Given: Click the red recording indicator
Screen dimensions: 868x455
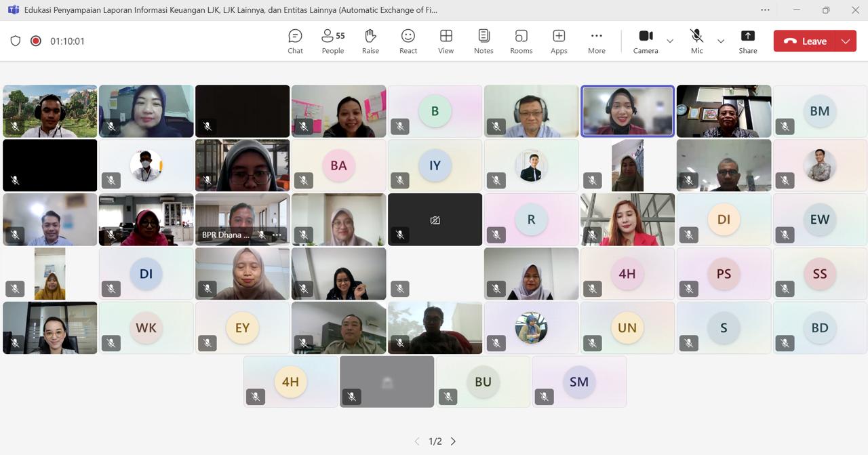Looking at the screenshot, I should click(x=36, y=41).
